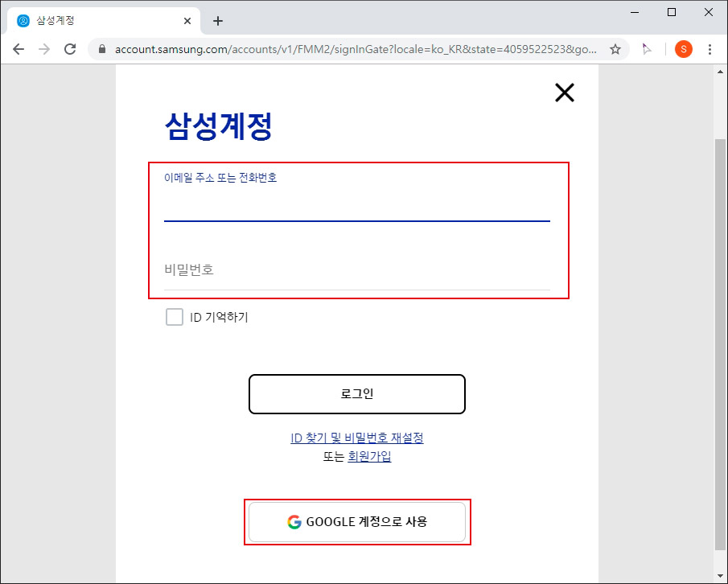Select the 삼성계정 browser tab
The height and width of the screenshot is (584, 728).
coord(104,21)
